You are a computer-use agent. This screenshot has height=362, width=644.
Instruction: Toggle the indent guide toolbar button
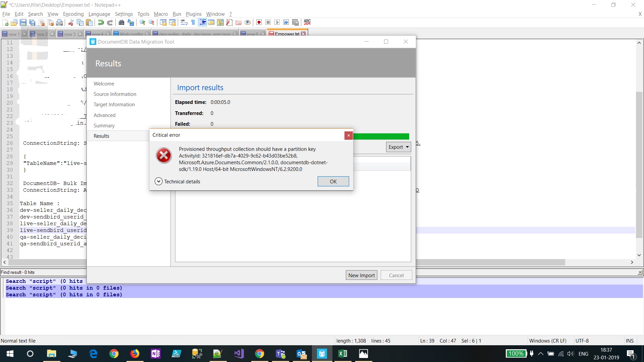[203, 22]
